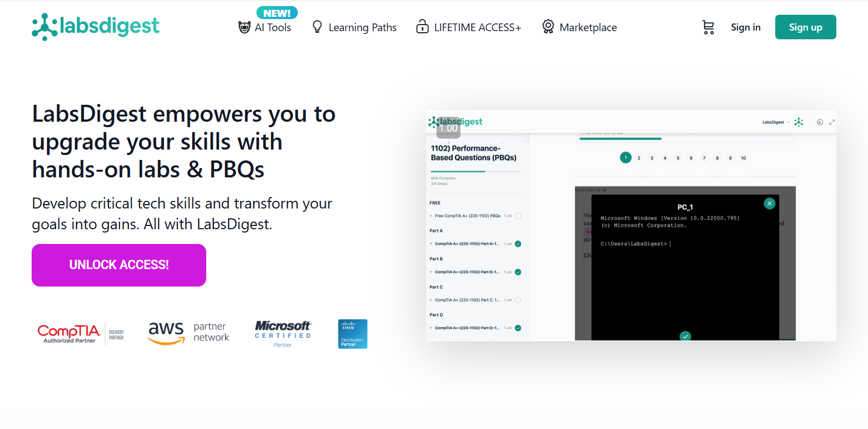Click the AWS partner network logo
This screenshot has width=868, height=429.
click(x=189, y=333)
